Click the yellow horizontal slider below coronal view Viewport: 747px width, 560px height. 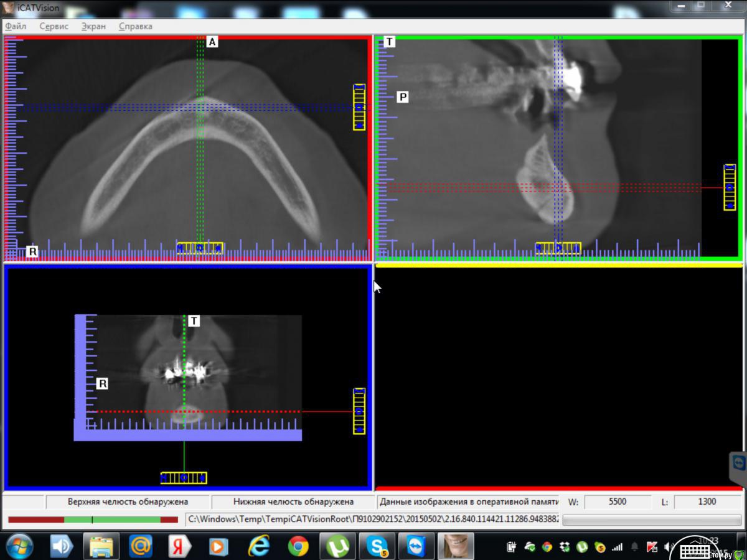[184, 478]
